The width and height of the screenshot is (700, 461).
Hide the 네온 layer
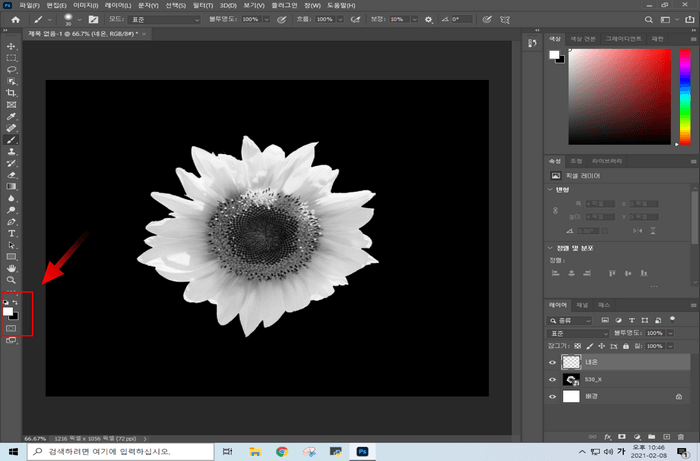554,362
